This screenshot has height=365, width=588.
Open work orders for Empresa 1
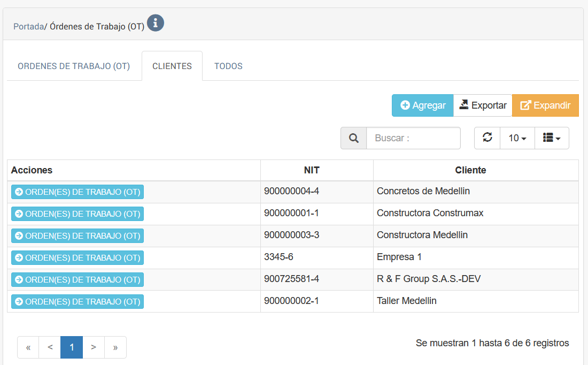tap(78, 258)
